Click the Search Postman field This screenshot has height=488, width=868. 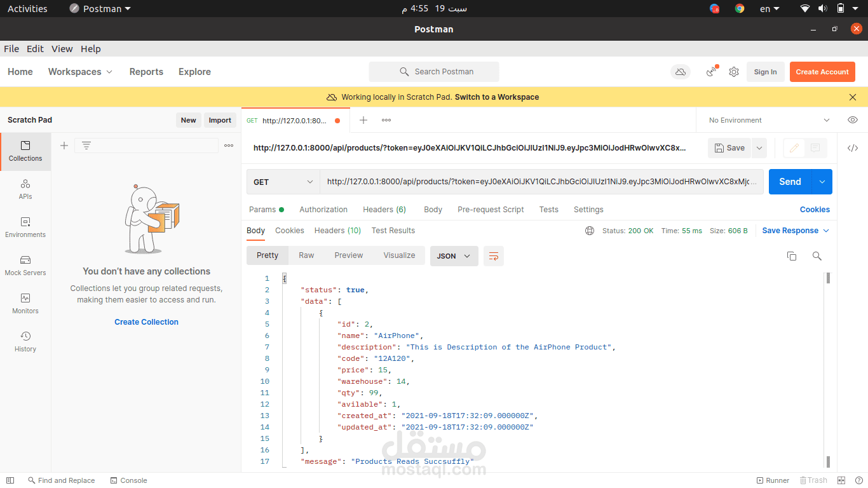[434, 72]
